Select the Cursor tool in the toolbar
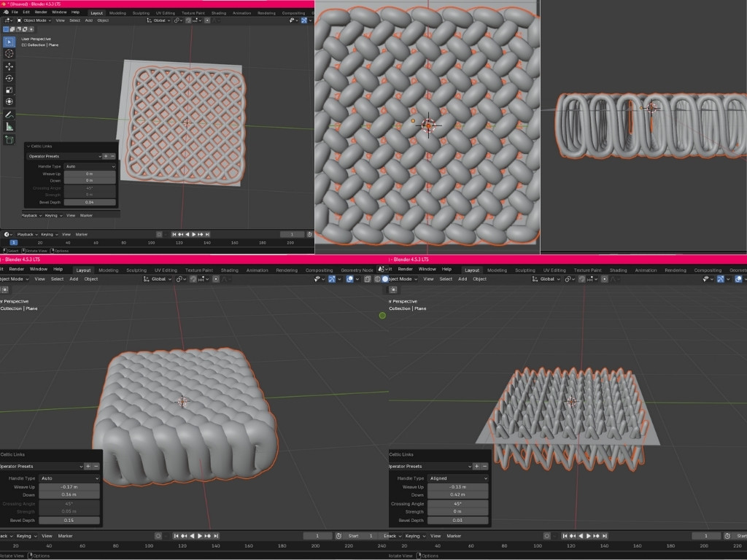Image resolution: width=747 pixels, height=560 pixels. point(9,54)
